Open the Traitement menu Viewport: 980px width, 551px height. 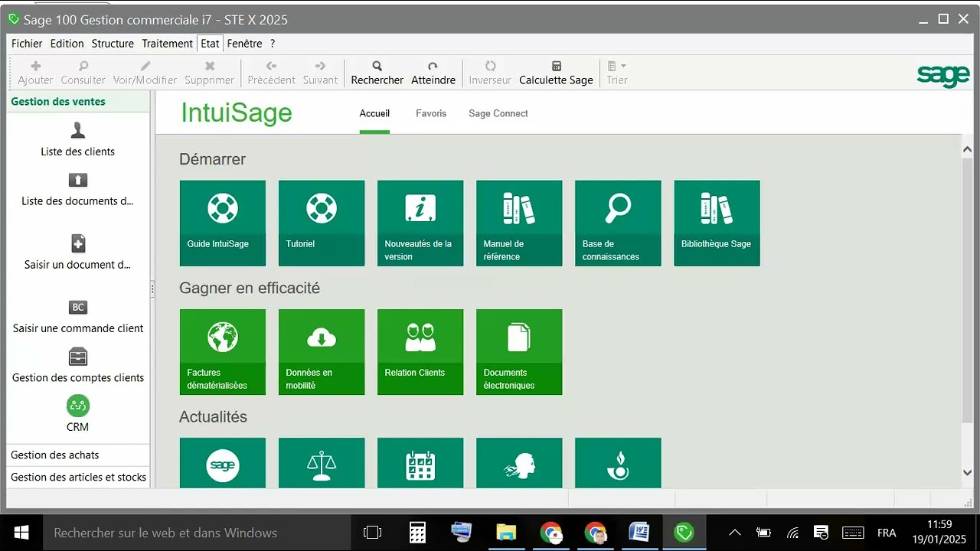pos(167,44)
